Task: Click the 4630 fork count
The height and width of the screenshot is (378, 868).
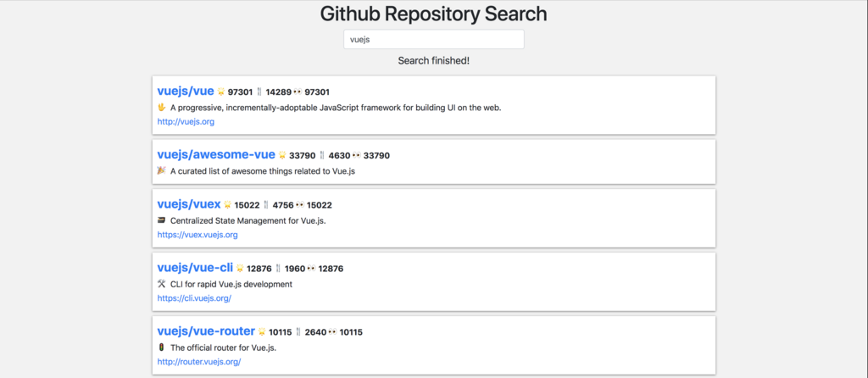Action: click(339, 155)
